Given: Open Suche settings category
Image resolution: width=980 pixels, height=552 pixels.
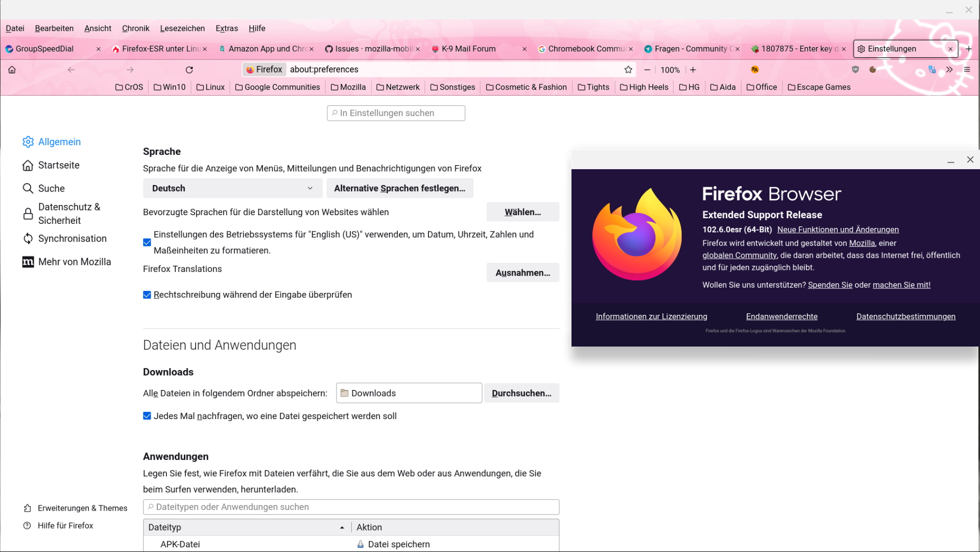Looking at the screenshot, I should [x=44, y=188].
